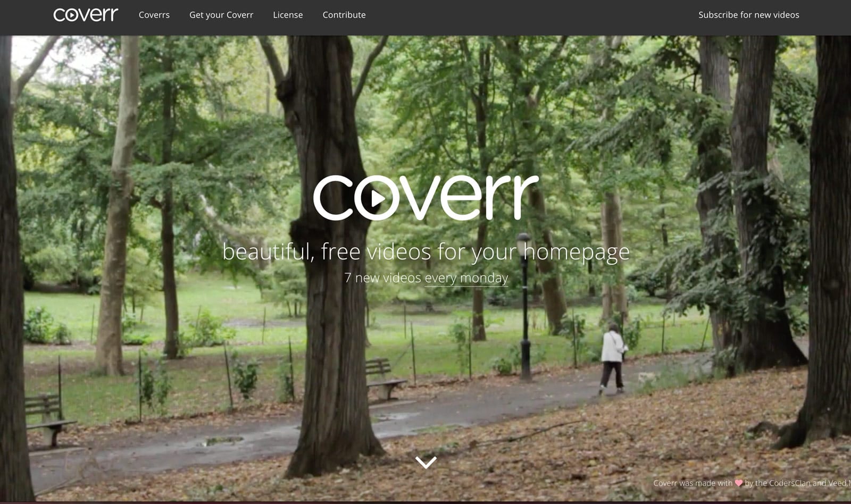Go to the License page
The height and width of the screenshot is (504, 851).
tap(288, 15)
